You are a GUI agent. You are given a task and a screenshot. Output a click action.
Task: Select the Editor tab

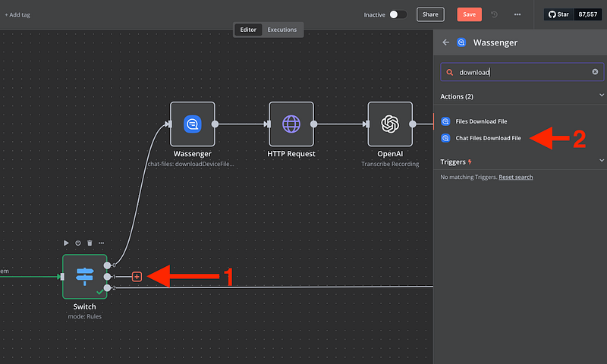pyautogui.click(x=250, y=30)
